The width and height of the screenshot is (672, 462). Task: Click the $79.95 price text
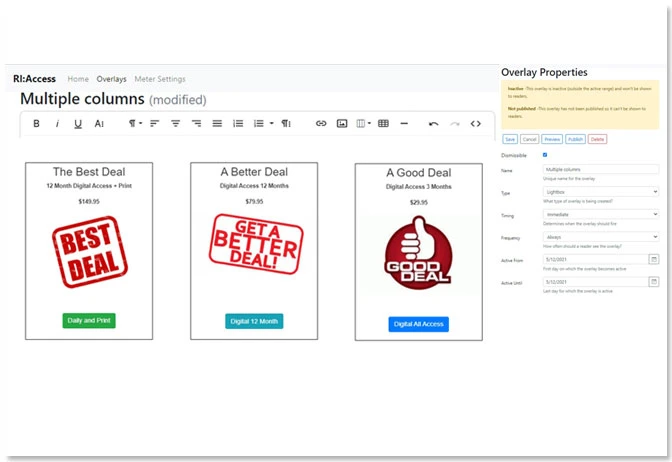coord(254,201)
